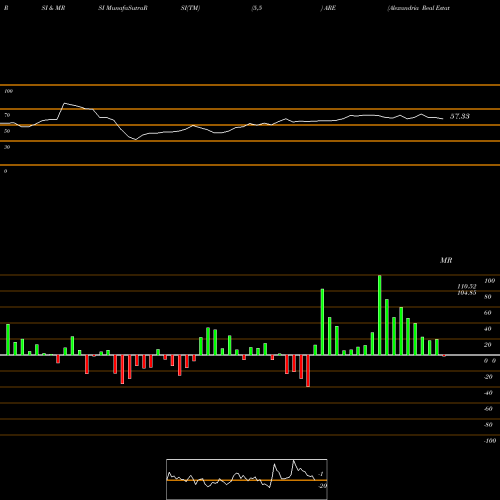This screenshot has width=500, height=500.
Task: Click the '0 0' MR zero-line label
Action: (490, 361)
